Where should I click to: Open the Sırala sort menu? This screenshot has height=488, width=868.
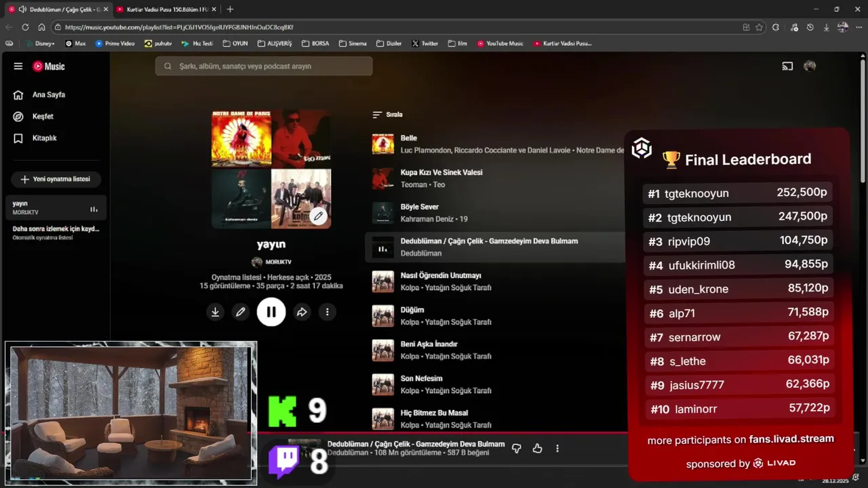coord(388,115)
